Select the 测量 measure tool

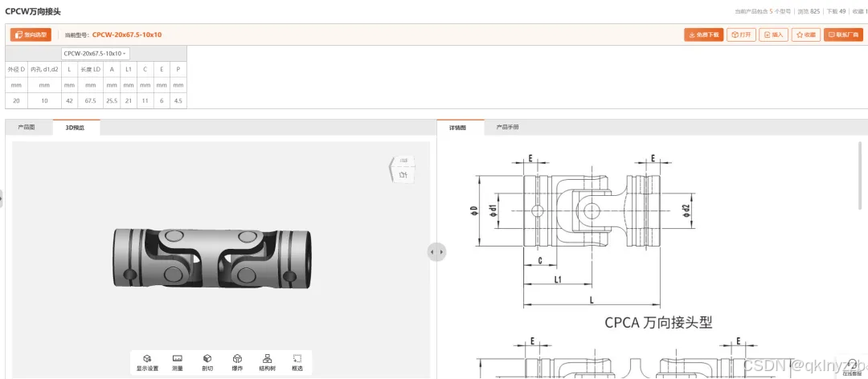[178, 363]
